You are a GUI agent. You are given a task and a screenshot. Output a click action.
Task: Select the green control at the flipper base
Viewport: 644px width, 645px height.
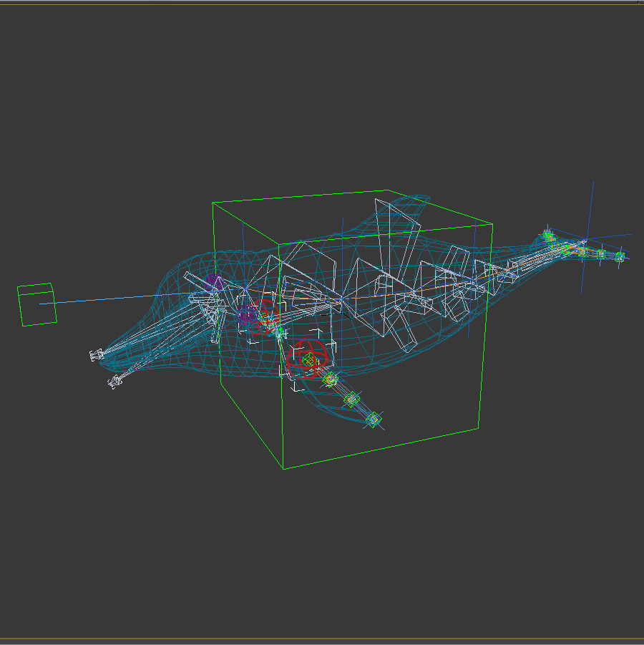point(330,379)
